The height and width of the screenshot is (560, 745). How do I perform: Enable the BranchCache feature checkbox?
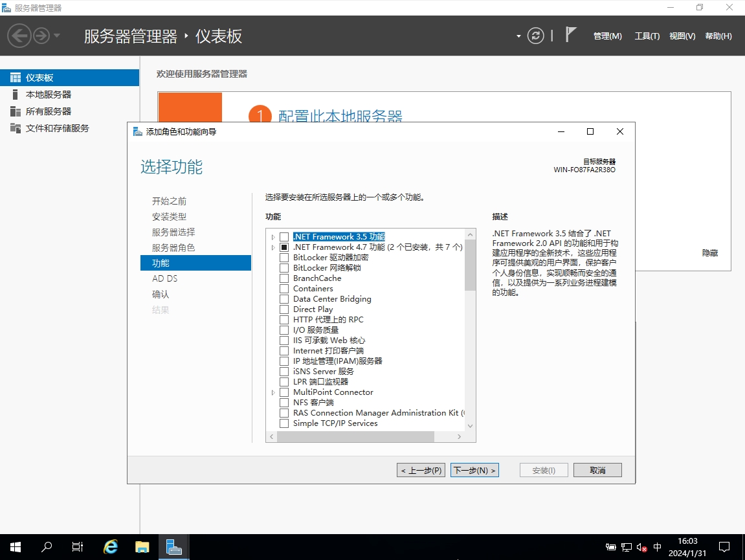coord(284,278)
